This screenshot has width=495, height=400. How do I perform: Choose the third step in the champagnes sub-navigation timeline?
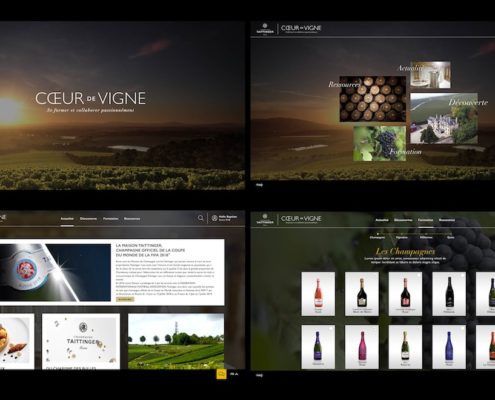[x=426, y=237]
